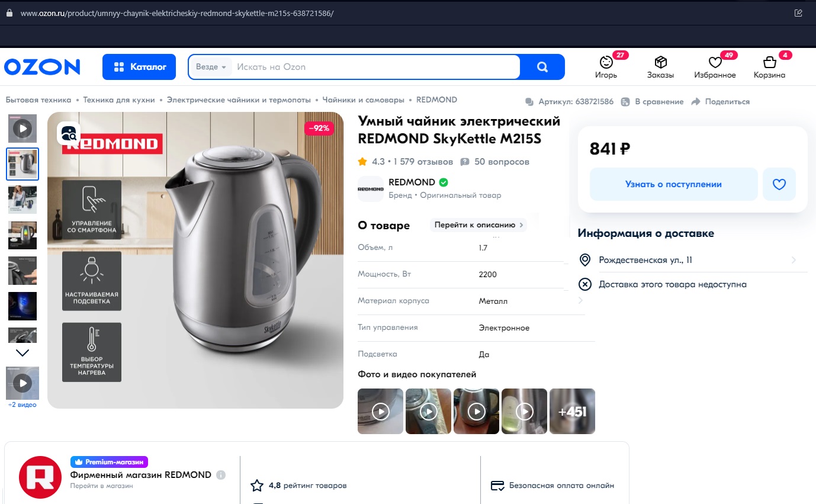The width and height of the screenshot is (816, 504).
Task: Click the visual search icon on photo
Action: [69, 133]
